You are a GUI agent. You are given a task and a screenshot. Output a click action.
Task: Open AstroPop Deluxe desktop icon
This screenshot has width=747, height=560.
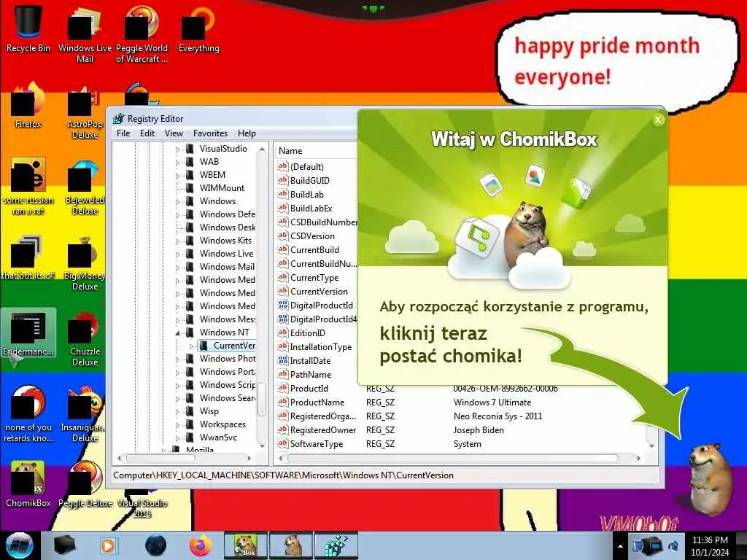click(x=85, y=112)
